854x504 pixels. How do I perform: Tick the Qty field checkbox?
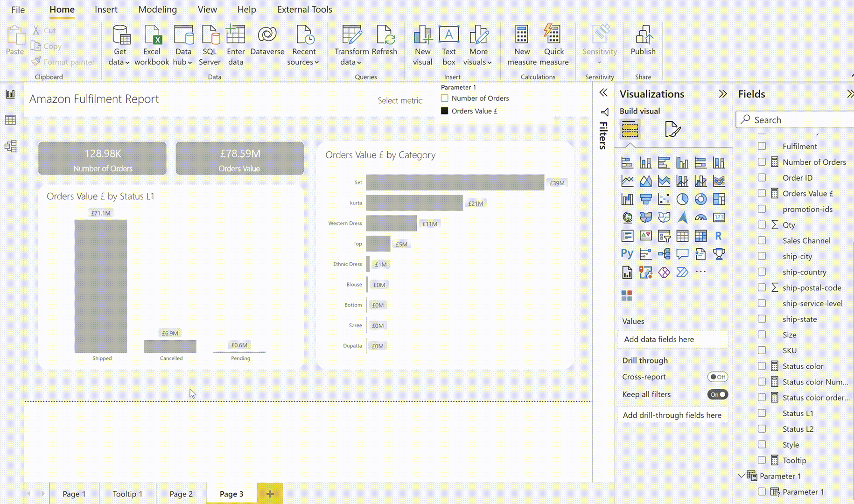[762, 224]
